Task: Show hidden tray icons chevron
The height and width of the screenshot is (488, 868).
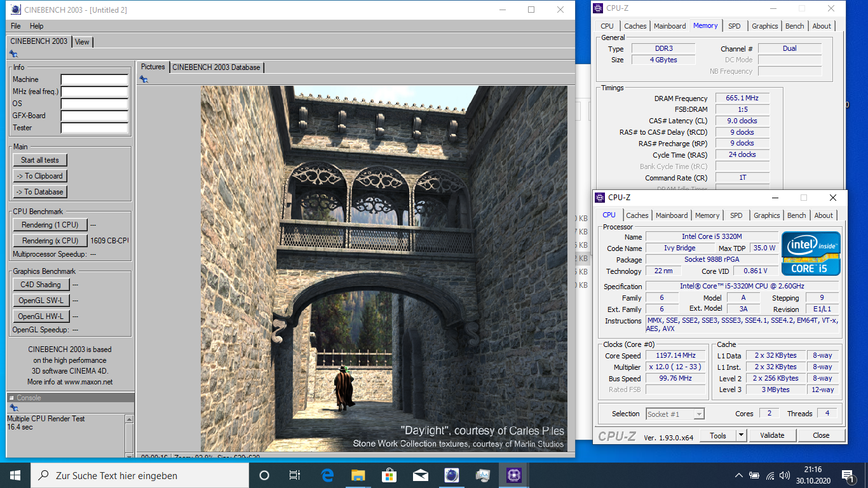Action: pyautogui.click(x=738, y=475)
